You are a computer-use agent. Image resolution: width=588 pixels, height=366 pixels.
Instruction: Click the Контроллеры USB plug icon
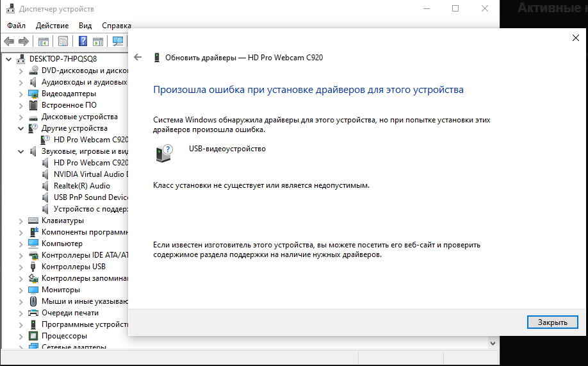[x=33, y=267]
